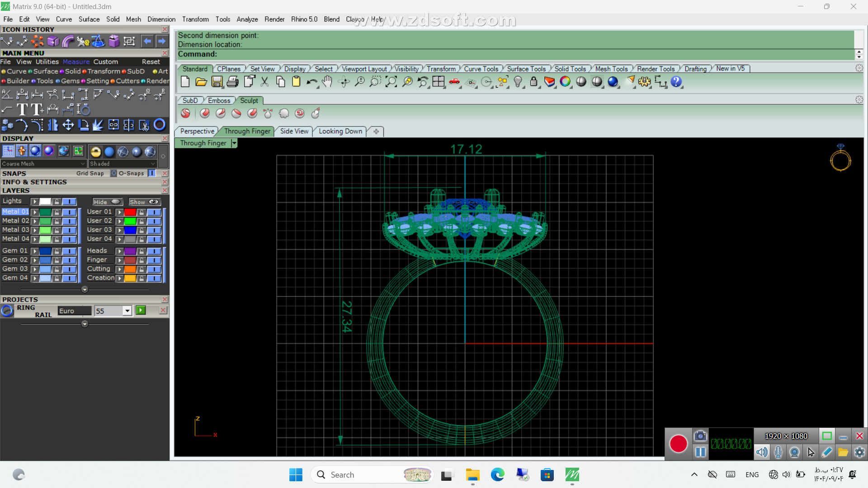
Task: Expand the Coarse Mesh dropdown
Action: pos(83,164)
